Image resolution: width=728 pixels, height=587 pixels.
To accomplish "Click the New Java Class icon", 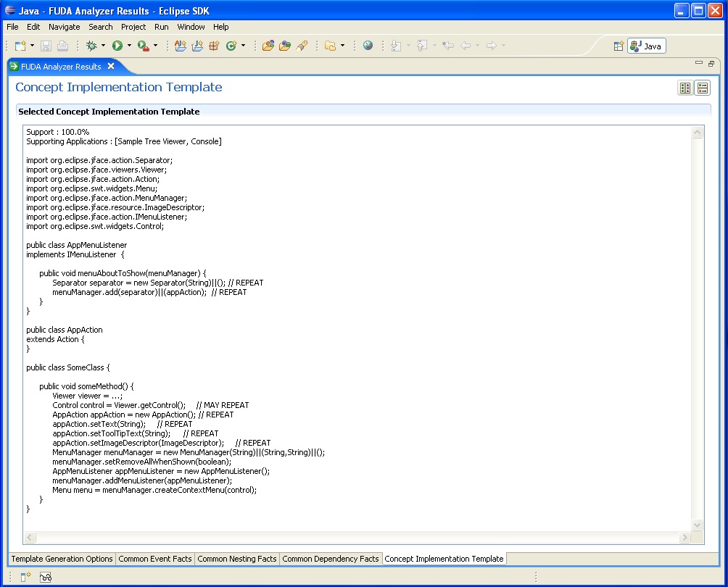I will 231,46.
